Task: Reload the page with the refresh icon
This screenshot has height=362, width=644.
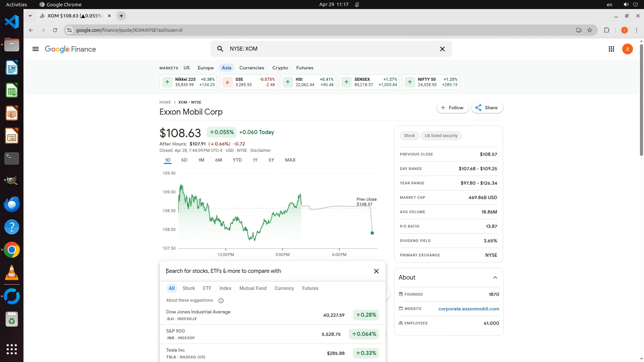Action: click(x=55, y=30)
